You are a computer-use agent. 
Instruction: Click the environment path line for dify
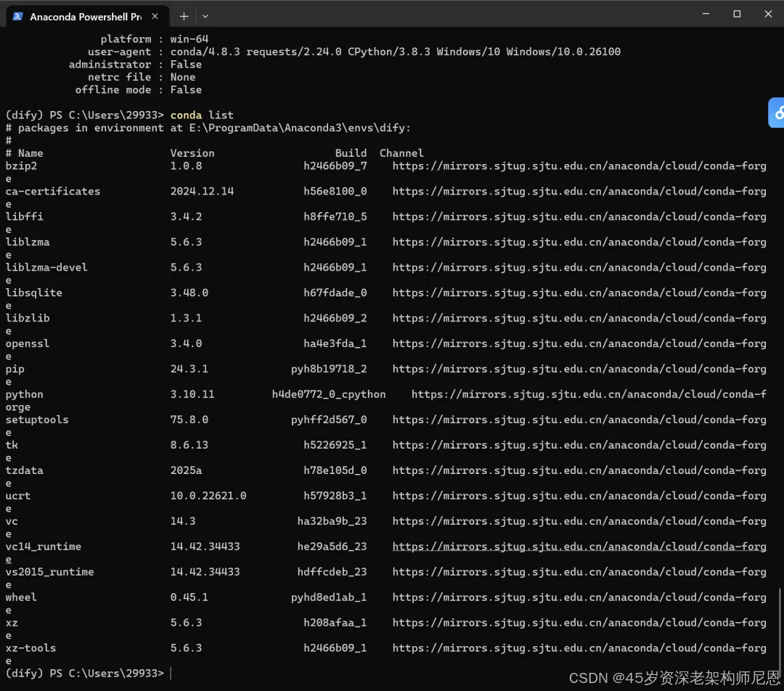click(208, 128)
